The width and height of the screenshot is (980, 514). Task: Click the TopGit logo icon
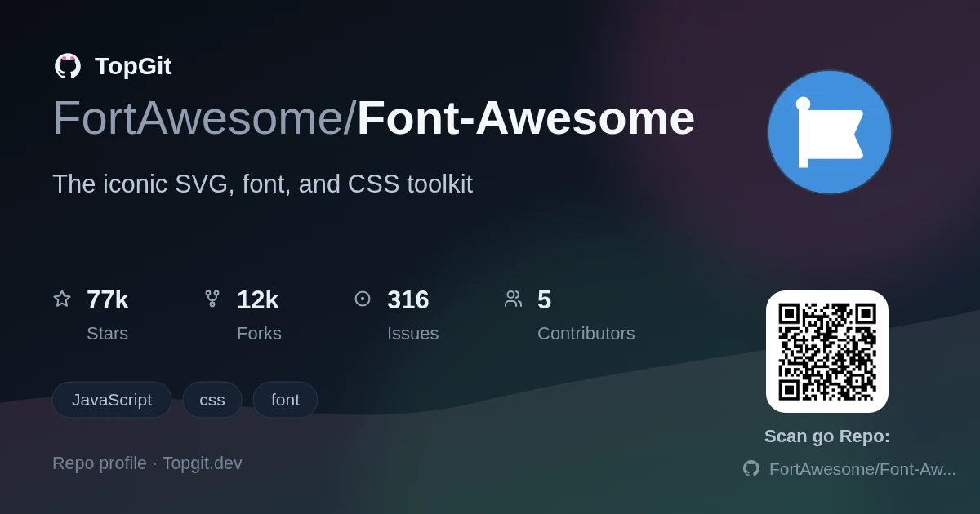(68, 66)
